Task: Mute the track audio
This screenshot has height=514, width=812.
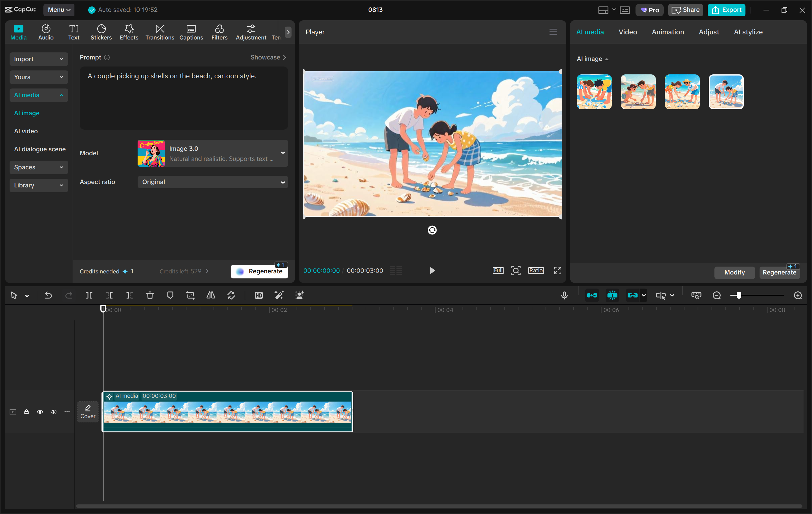Action: pyautogui.click(x=53, y=412)
